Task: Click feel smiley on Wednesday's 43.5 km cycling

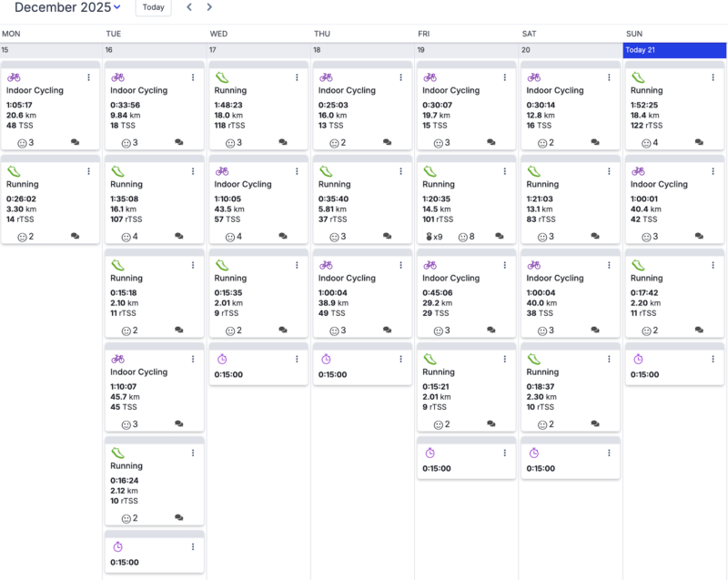Action: pos(230,237)
